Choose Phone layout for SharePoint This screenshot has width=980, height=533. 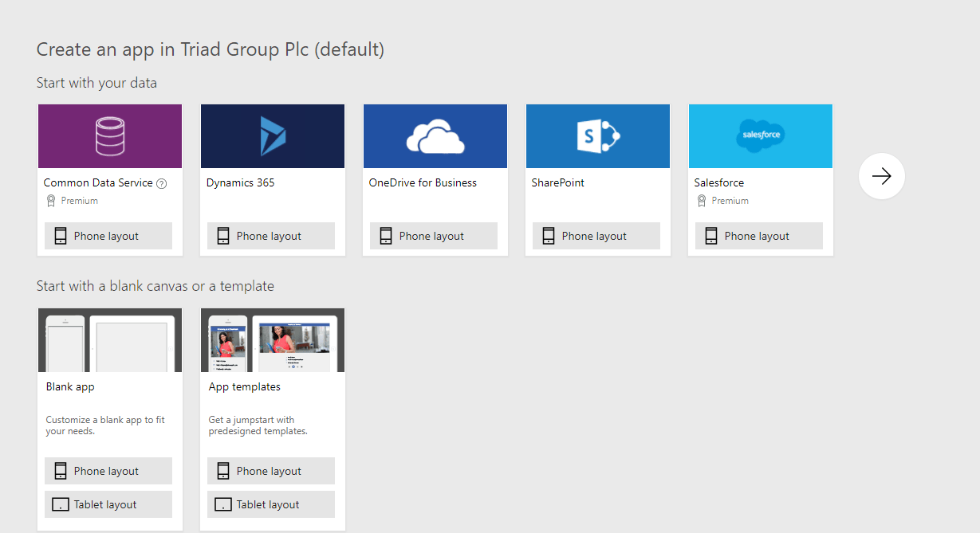596,236
